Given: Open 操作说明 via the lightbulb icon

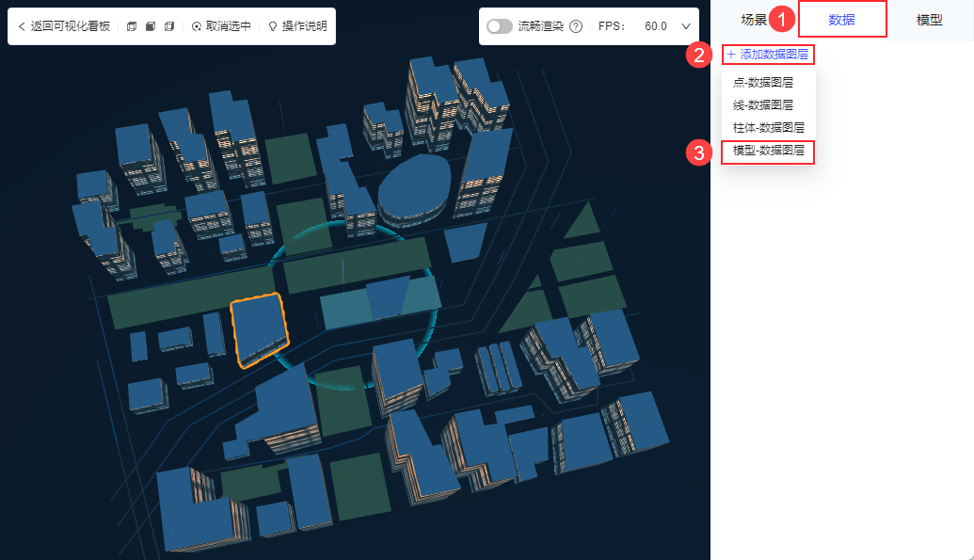Looking at the screenshot, I should pyautogui.click(x=273, y=26).
